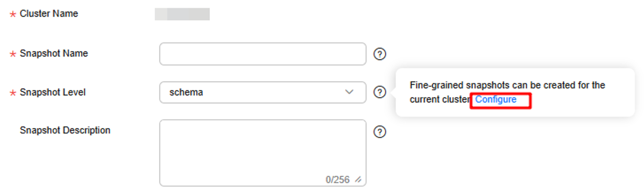This screenshot has width=644, height=194.
Task: Click help icon beside Snapshot Name field
Action: pyautogui.click(x=380, y=54)
